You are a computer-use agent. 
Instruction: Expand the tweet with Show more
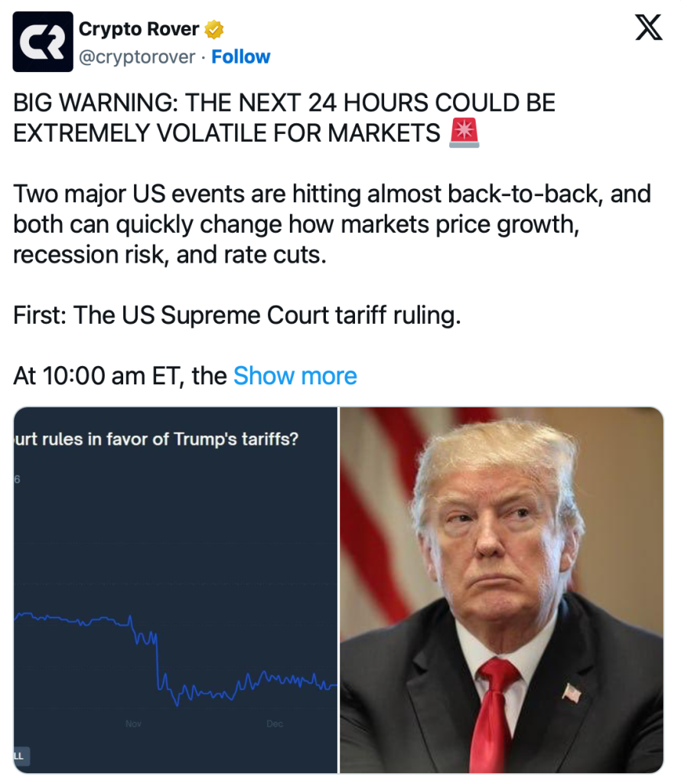[295, 376]
